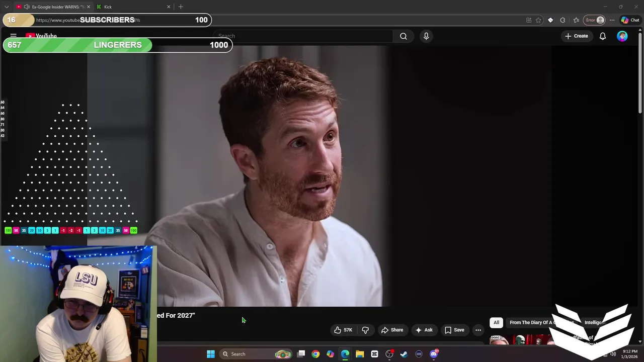
Task: Switch to the Ex-Google Insider WARNS browser tab
Action: [53, 7]
